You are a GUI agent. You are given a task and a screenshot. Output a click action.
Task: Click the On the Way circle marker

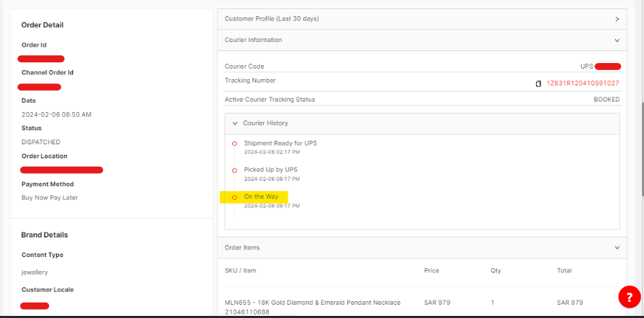click(234, 198)
